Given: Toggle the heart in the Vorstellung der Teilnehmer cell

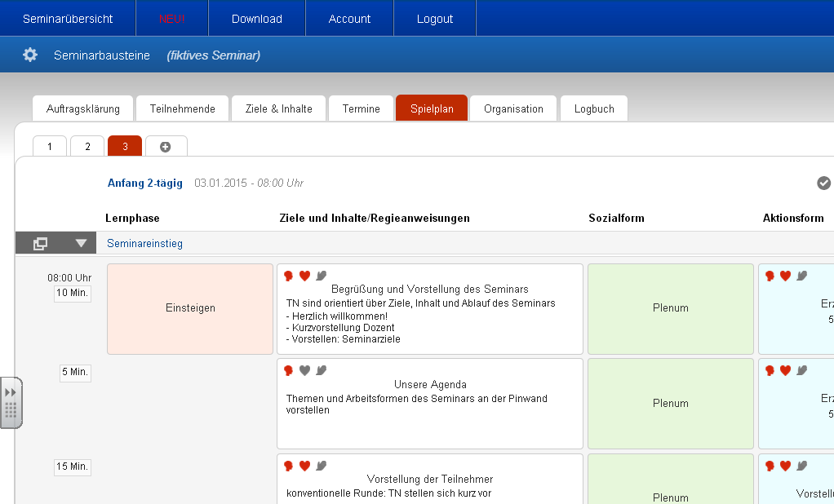Looking at the screenshot, I should click(x=304, y=466).
